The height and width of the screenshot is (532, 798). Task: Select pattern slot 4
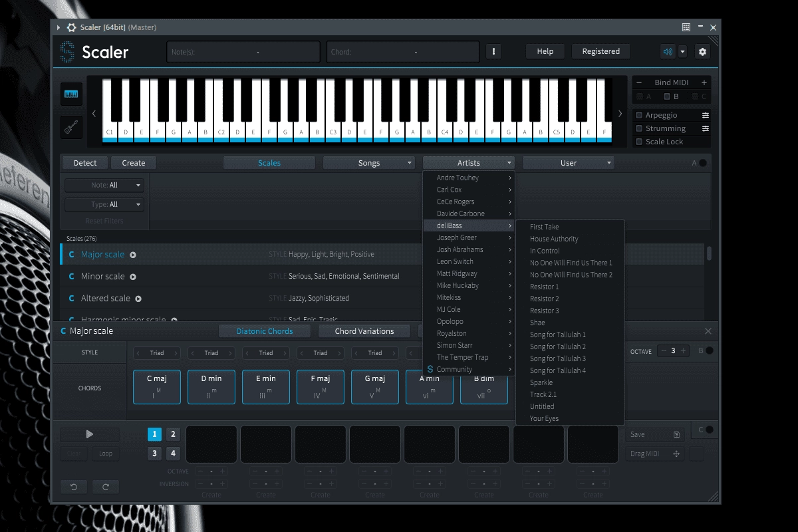coord(173,454)
